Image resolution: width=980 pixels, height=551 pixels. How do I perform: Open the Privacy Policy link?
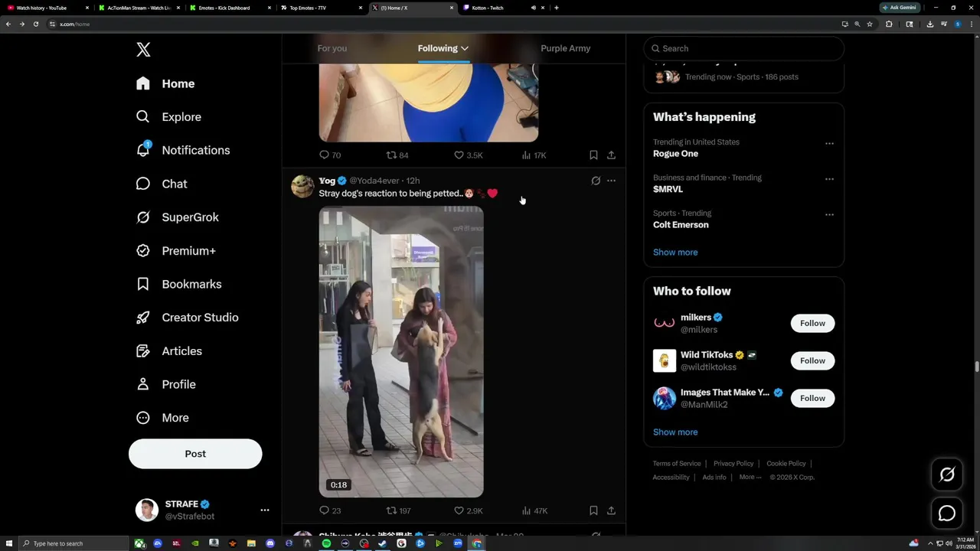(733, 464)
